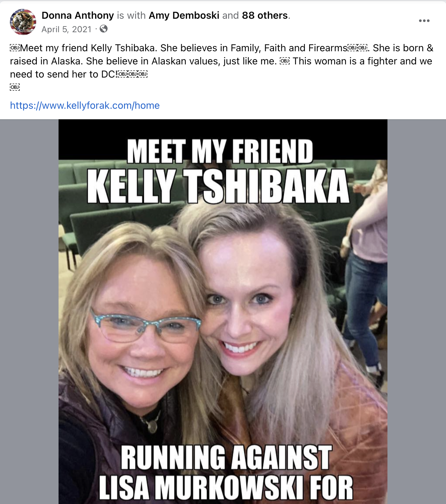The width and height of the screenshot is (446, 504).
Task: Visit the kellyforak.com/home link
Action: (85, 105)
